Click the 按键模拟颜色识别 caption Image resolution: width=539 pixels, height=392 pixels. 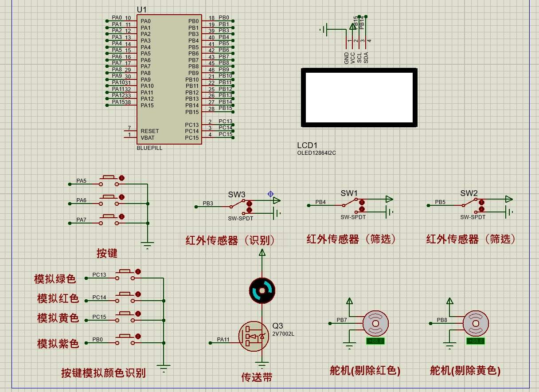point(103,373)
